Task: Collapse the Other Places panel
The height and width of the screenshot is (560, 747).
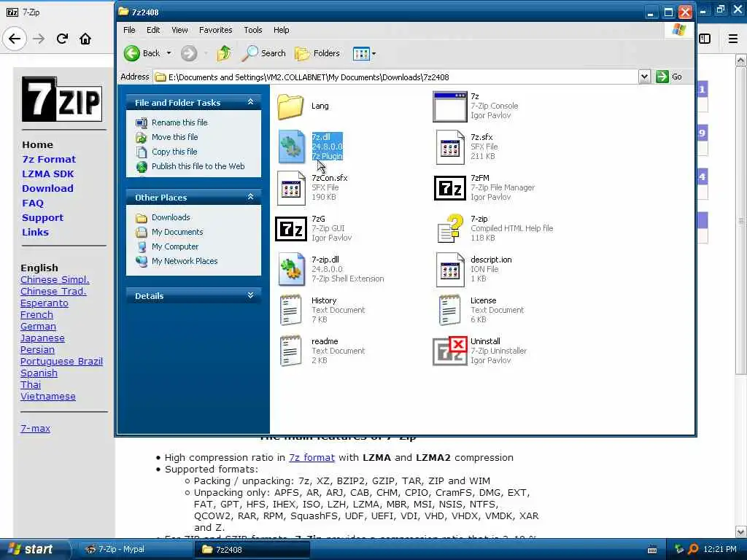Action: (251, 197)
